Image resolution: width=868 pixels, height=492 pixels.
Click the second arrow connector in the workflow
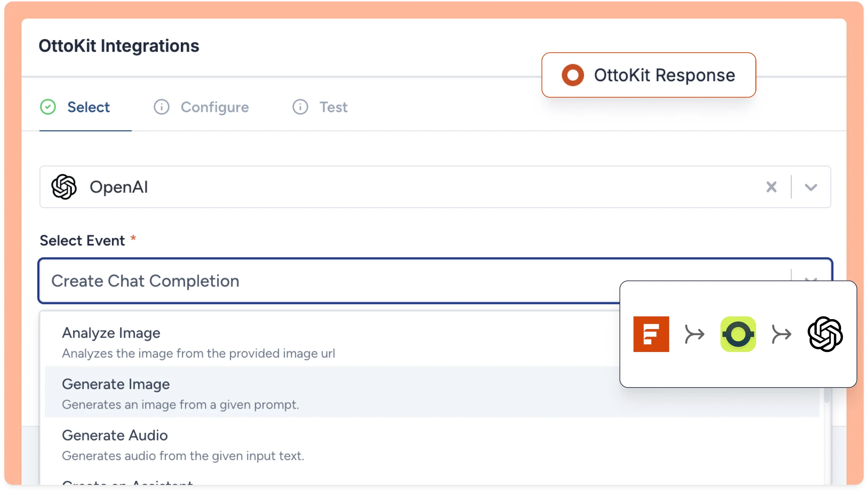point(782,334)
